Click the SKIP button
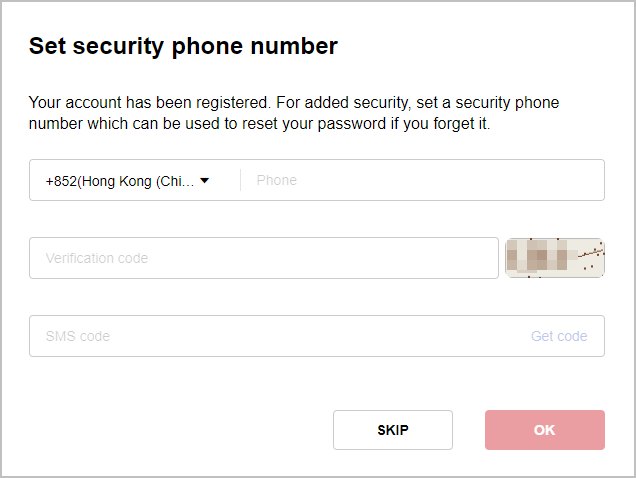Viewport: 636px width, 478px height. (393, 430)
